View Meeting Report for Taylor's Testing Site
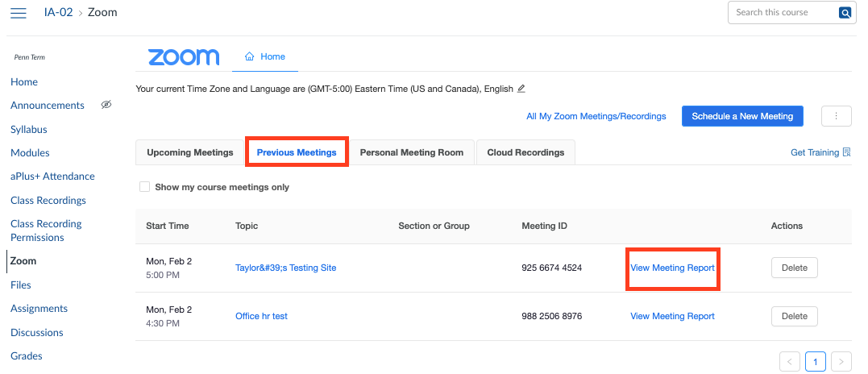This screenshot has width=868, height=374. click(x=673, y=268)
